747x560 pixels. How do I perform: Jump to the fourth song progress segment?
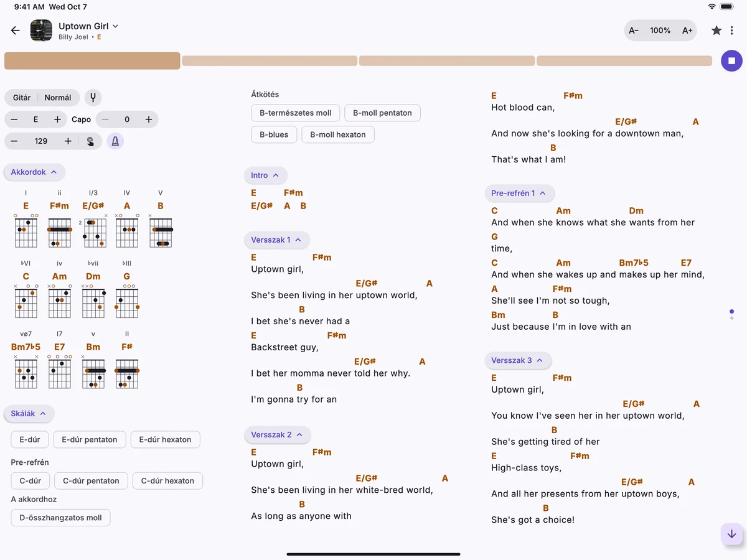pyautogui.click(x=624, y=61)
